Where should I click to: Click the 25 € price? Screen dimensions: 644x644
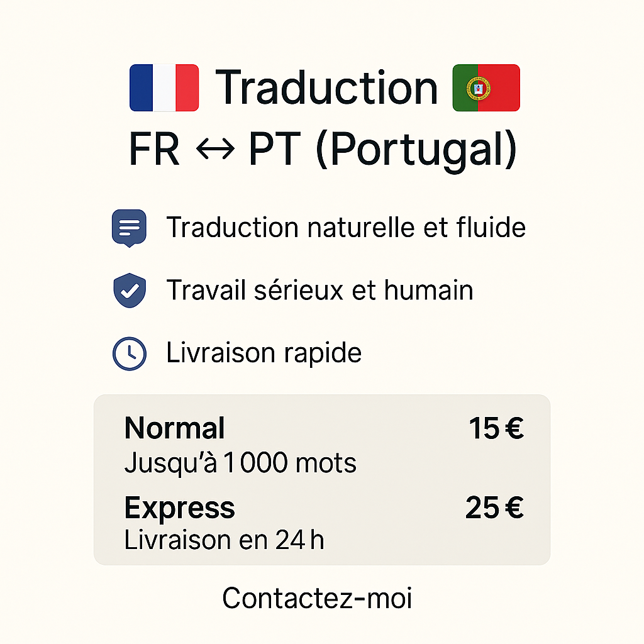(x=494, y=508)
